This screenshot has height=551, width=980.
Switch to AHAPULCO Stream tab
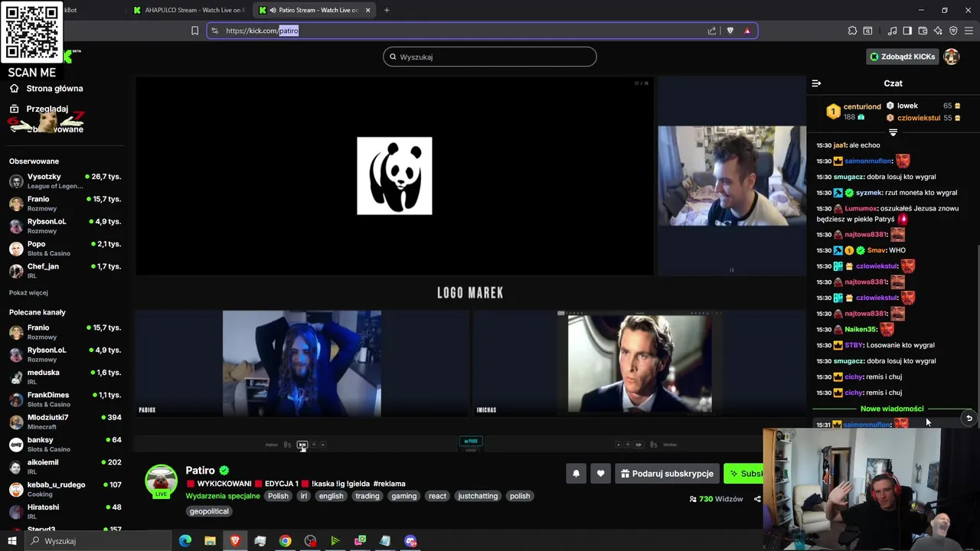point(189,10)
